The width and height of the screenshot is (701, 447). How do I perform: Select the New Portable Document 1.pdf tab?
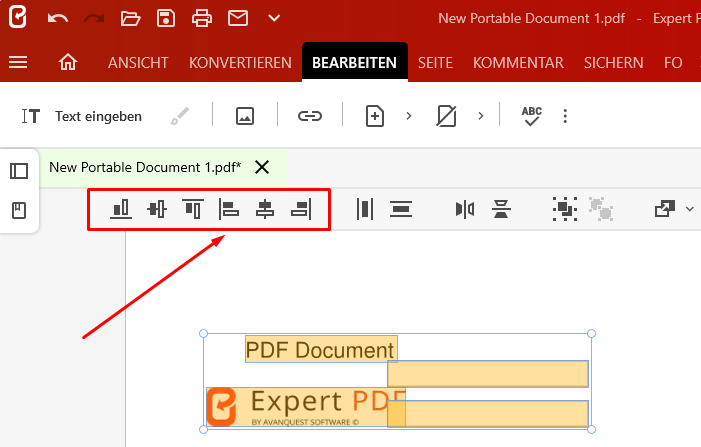click(145, 167)
